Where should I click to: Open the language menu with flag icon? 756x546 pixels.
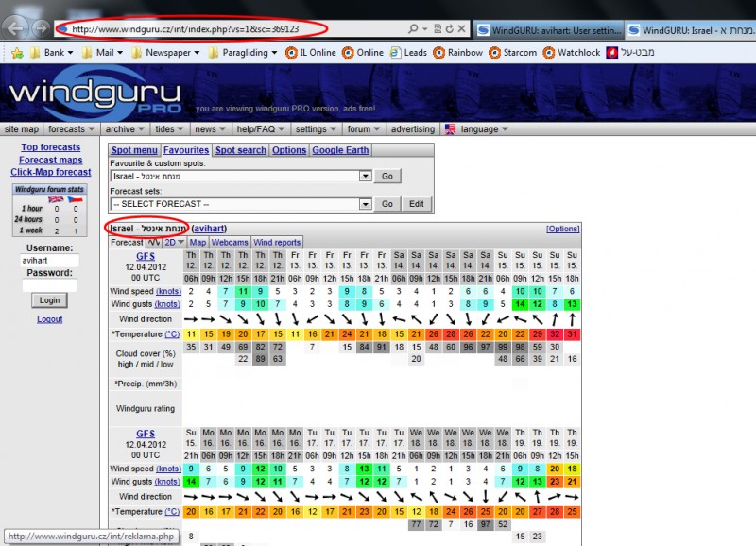pos(476,129)
